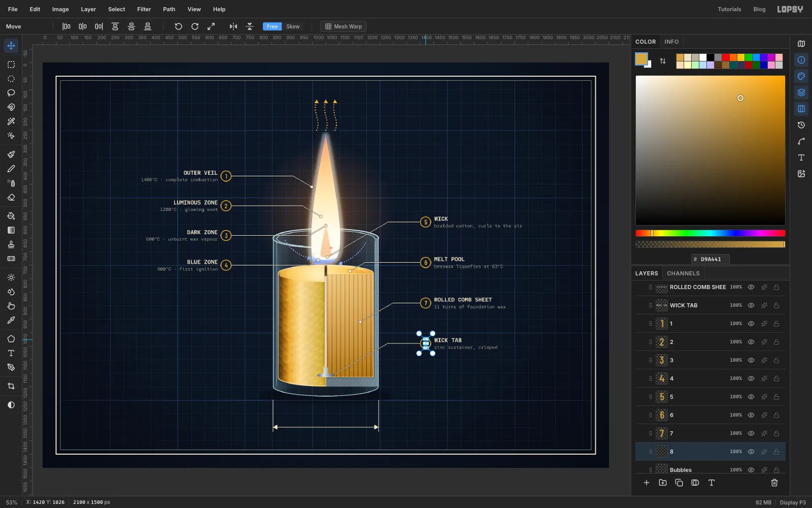Delete the layer with the trash icon
This screenshot has height=508, width=812.
[774, 483]
